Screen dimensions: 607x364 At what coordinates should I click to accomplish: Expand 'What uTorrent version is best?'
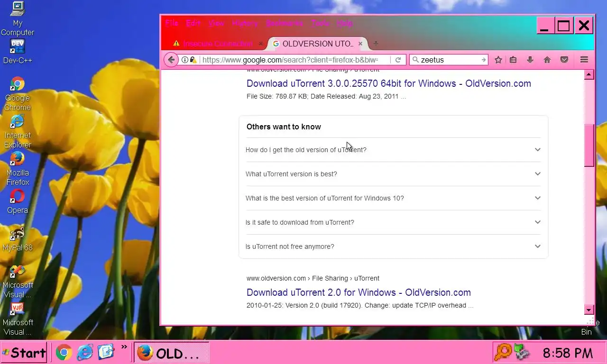(393, 174)
